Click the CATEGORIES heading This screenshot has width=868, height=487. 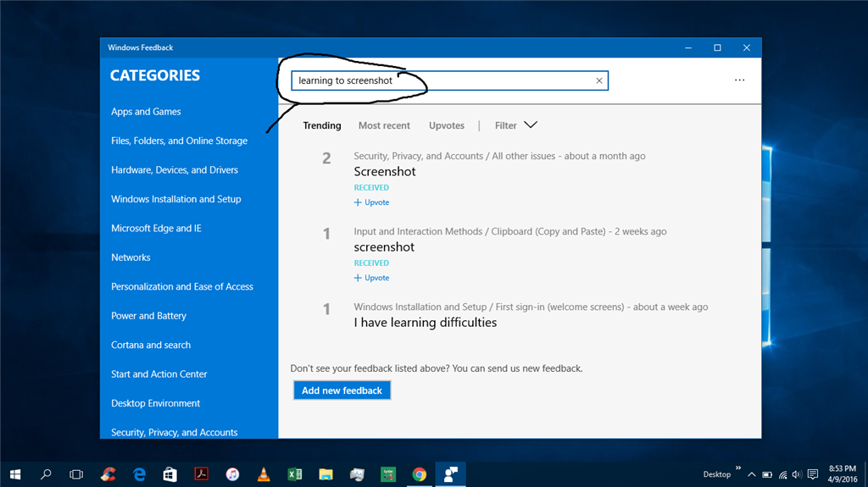[x=155, y=75]
